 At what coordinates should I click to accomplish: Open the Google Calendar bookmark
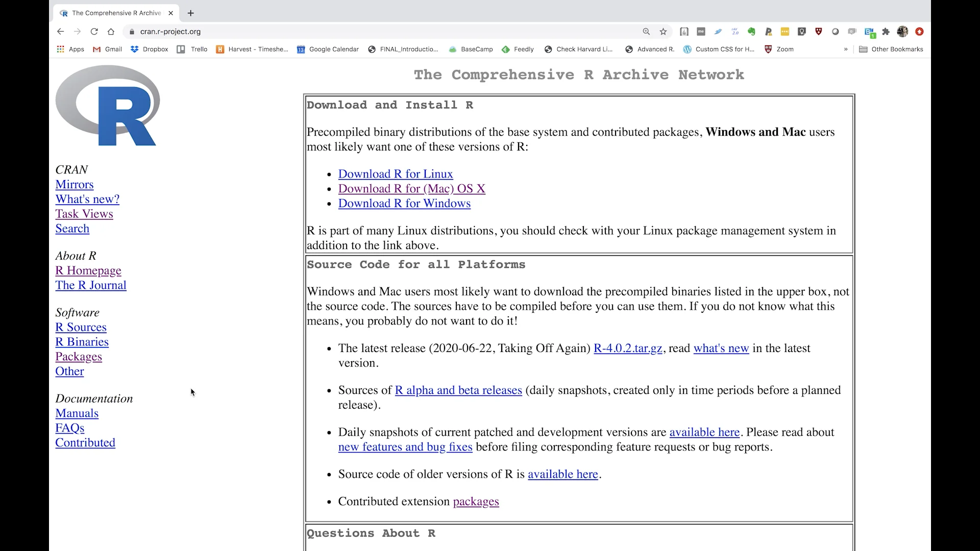click(328, 49)
